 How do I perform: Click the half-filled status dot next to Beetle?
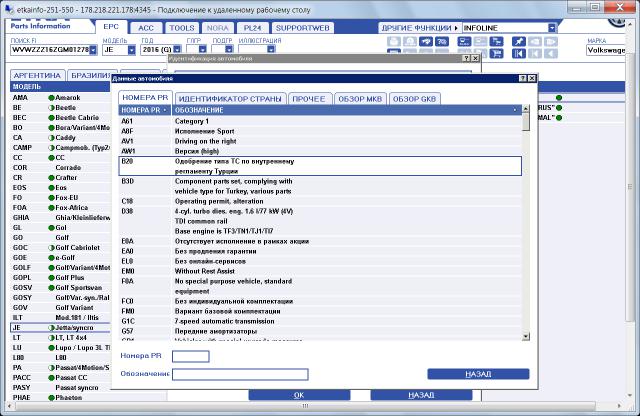click(51, 108)
